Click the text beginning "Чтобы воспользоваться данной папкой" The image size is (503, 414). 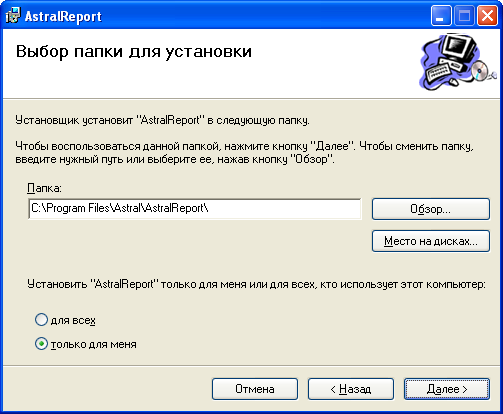(x=244, y=153)
